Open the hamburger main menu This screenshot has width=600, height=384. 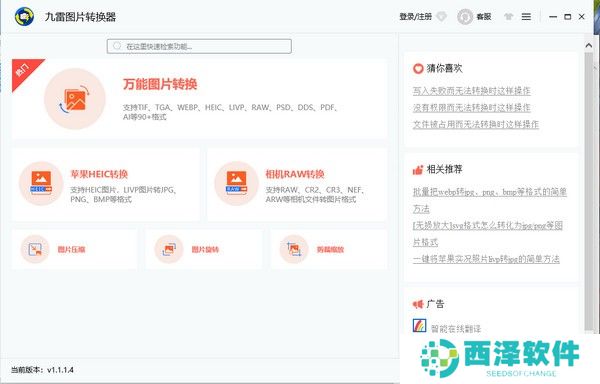[x=526, y=16]
